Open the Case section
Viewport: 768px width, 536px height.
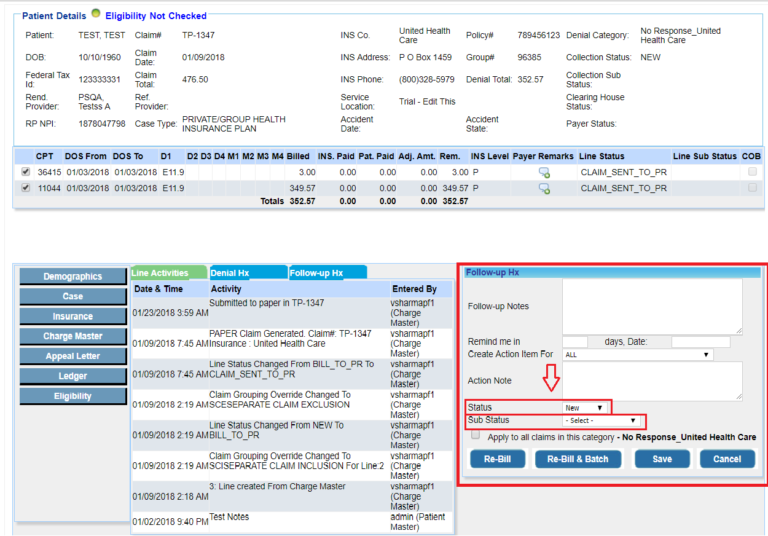tap(73, 296)
